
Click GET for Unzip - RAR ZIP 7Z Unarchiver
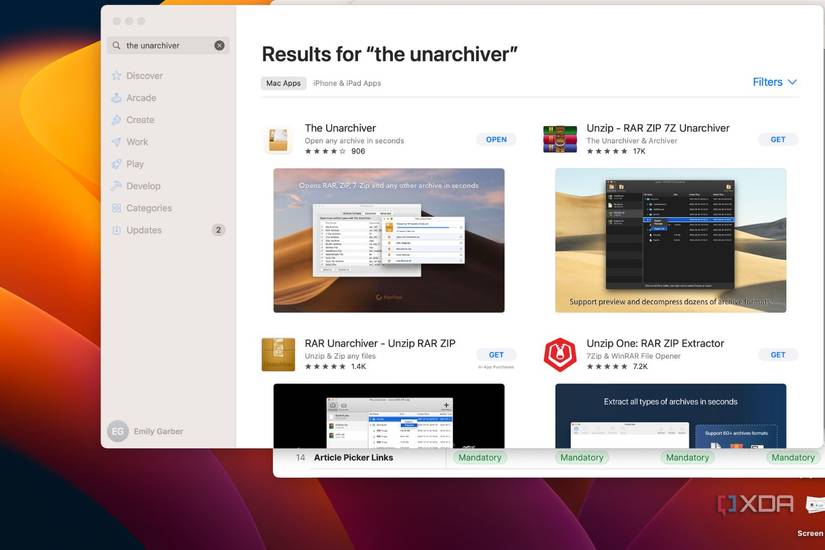(x=778, y=139)
